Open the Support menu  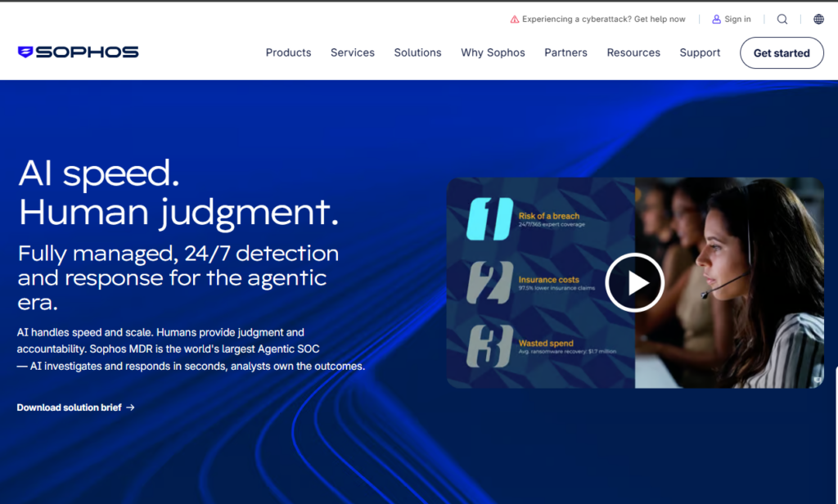[x=701, y=52]
